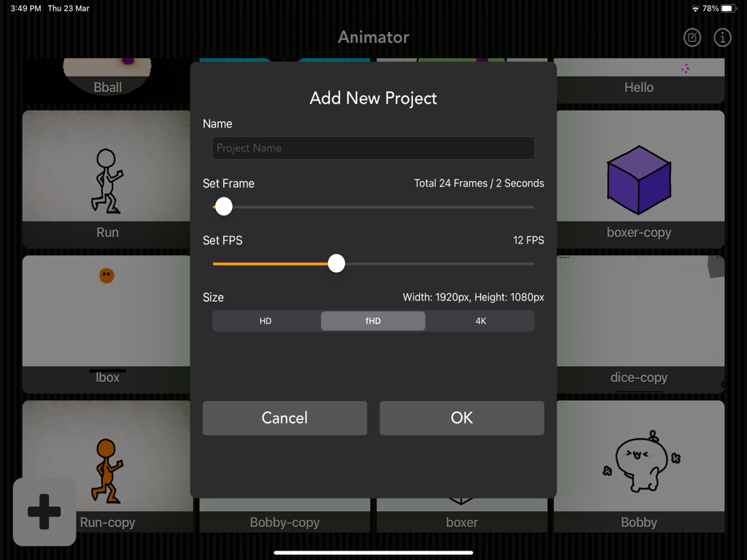Tap the info icon in top-right corner
This screenshot has width=747, height=560.
[722, 37]
